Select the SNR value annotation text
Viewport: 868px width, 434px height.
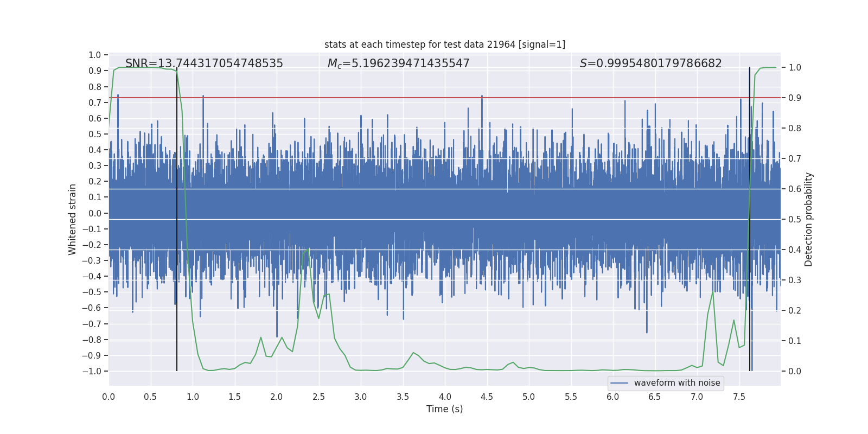[204, 63]
